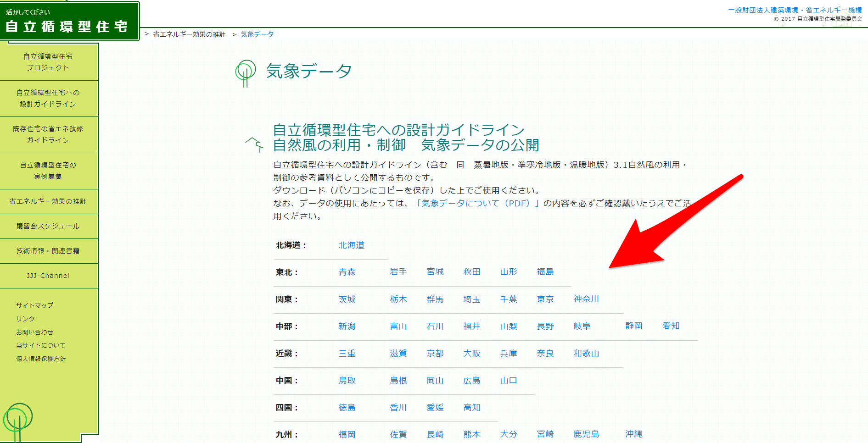Select 京都 prefecture link
The height and width of the screenshot is (443, 868).
[x=435, y=353]
